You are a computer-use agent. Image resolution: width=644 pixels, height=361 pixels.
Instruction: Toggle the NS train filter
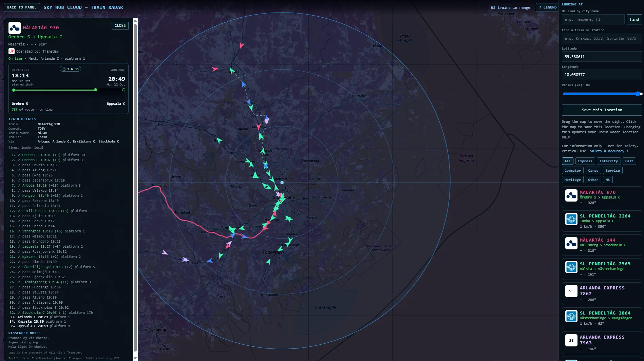pos(608,180)
